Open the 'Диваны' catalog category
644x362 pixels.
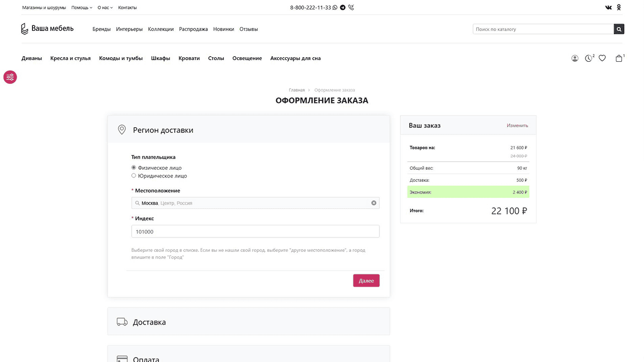pyautogui.click(x=31, y=58)
